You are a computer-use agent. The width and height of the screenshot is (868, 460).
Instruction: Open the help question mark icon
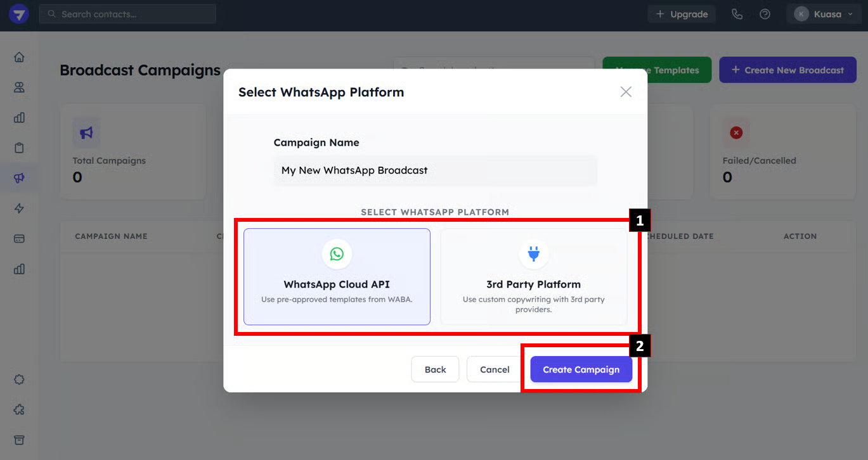point(765,14)
